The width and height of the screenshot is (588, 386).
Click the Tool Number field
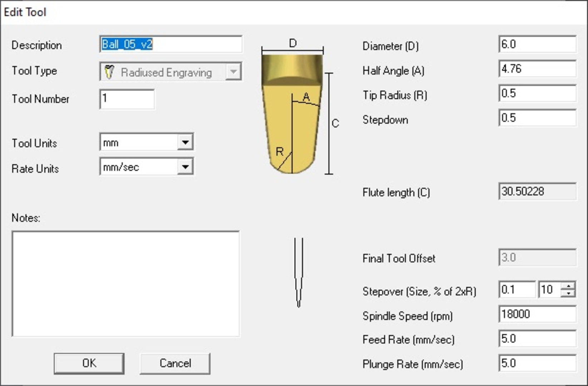point(127,99)
